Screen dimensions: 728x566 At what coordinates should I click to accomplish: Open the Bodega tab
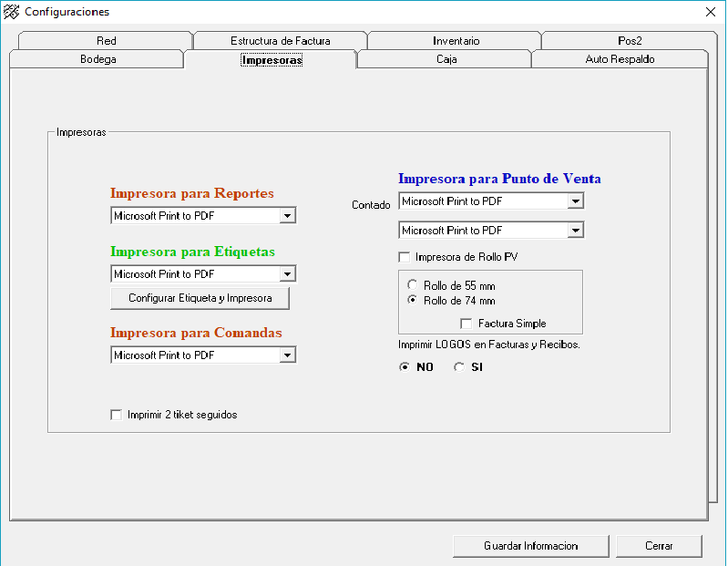click(97, 59)
